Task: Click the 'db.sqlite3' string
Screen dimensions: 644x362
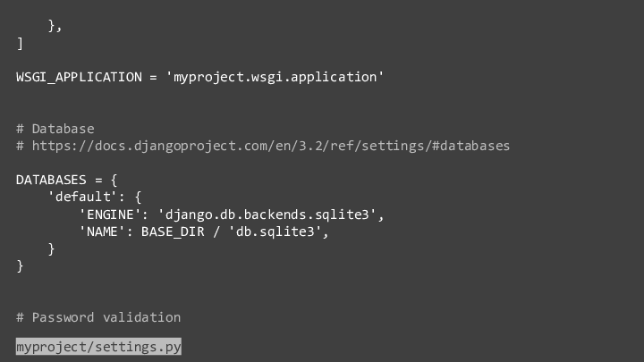Action: tap(275, 232)
